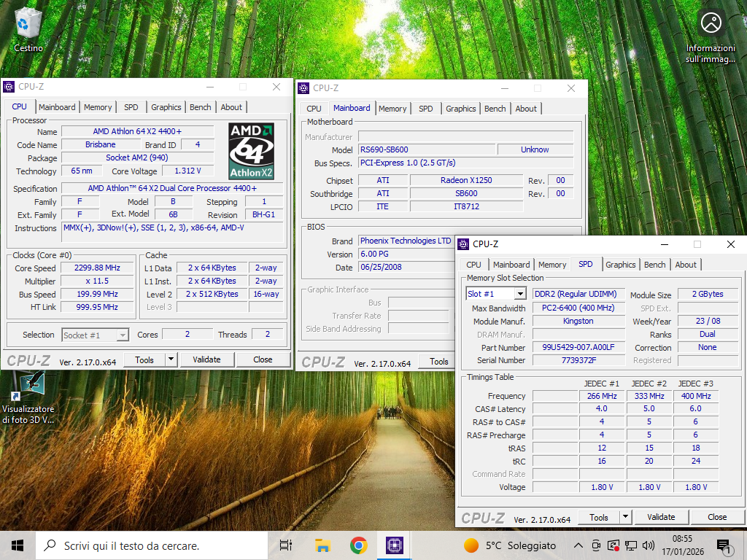Click Validate button in CPU window
The height and width of the screenshot is (560, 747).
tap(206, 359)
